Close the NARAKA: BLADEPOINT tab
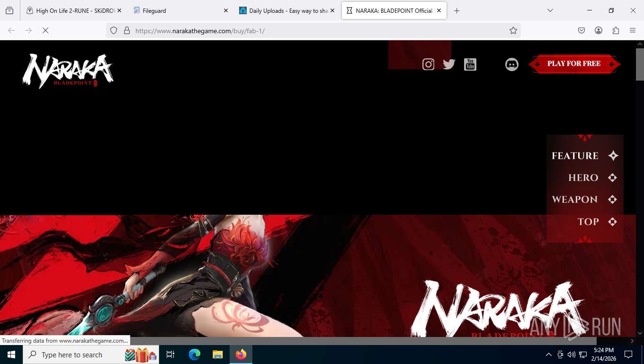 [439, 10]
